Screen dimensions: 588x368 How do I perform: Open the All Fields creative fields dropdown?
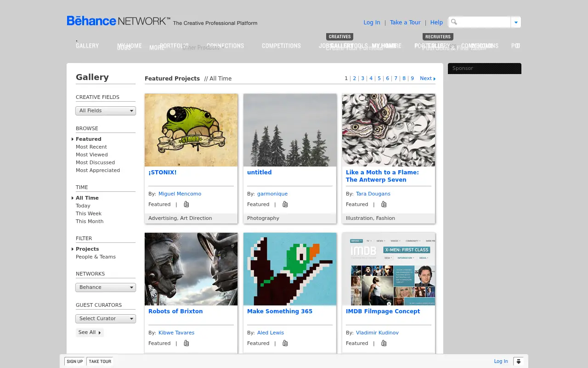pos(106,111)
